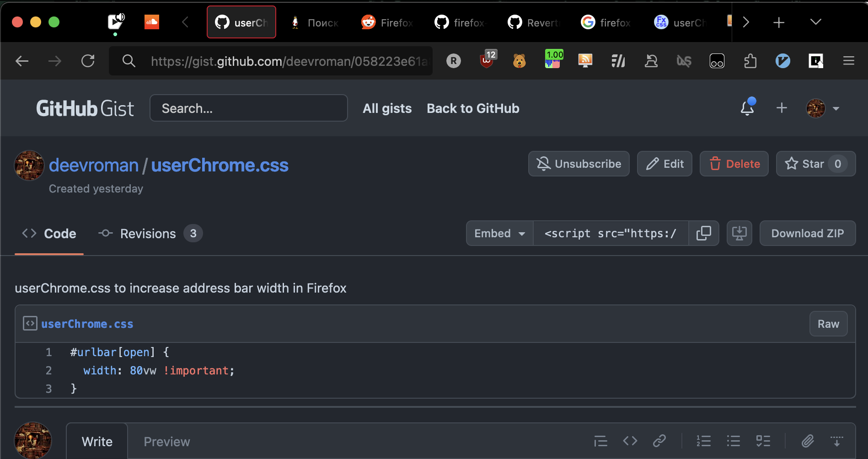868x459 pixels.
Task: Open the 1.00 speed extension icon
Action: pyautogui.click(x=554, y=59)
